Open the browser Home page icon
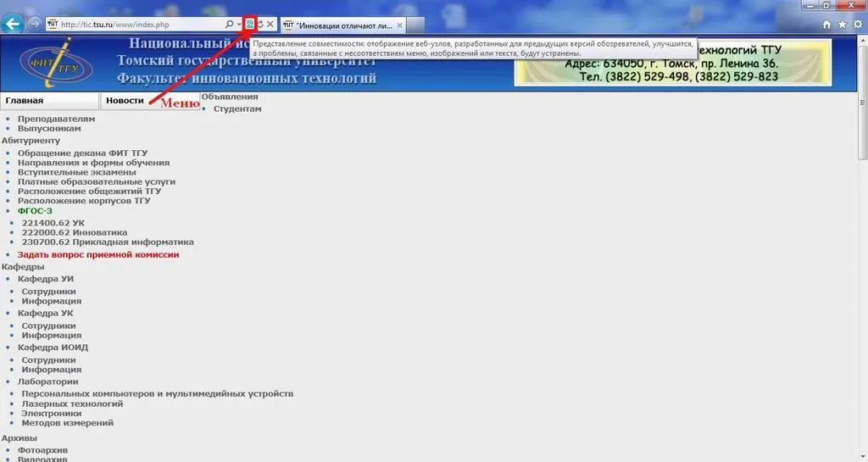 tap(826, 25)
